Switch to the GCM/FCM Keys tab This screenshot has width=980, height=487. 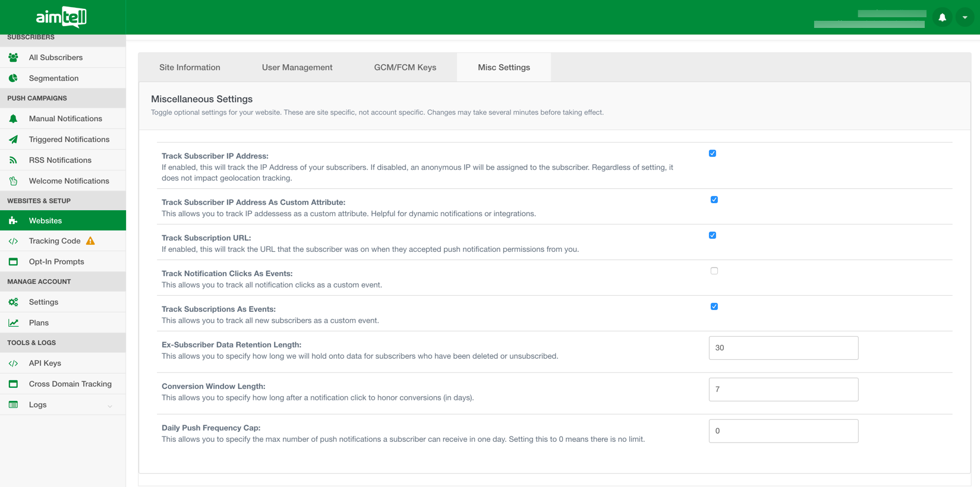click(405, 68)
